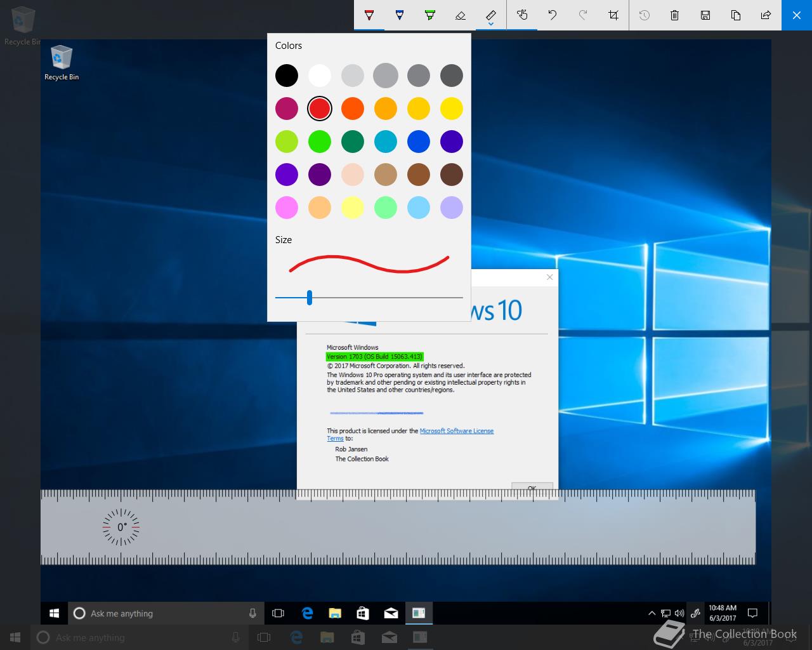Pick the mint green pastel swatch

[x=386, y=208]
